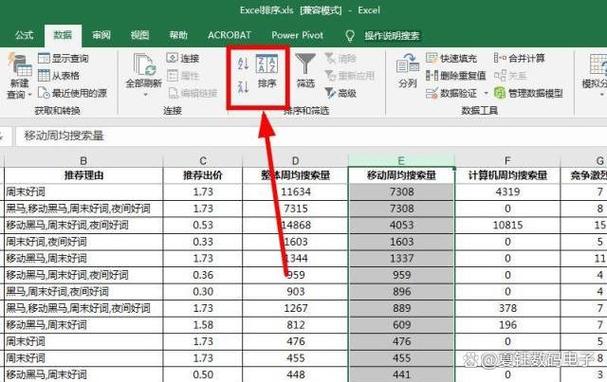This screenshot has width=607, height=382.
Task: Click the 整体周均搜索量 header cell
Action: (x=295, y=175)
